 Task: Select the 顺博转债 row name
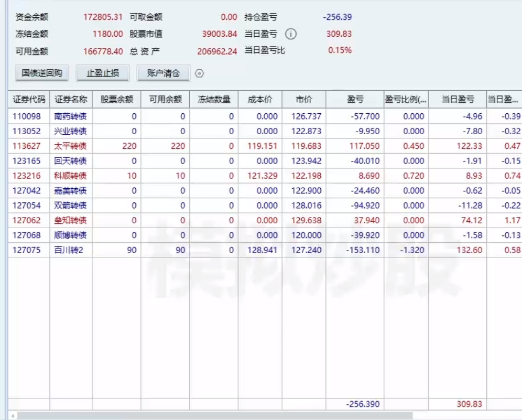(x=70, y=235)
